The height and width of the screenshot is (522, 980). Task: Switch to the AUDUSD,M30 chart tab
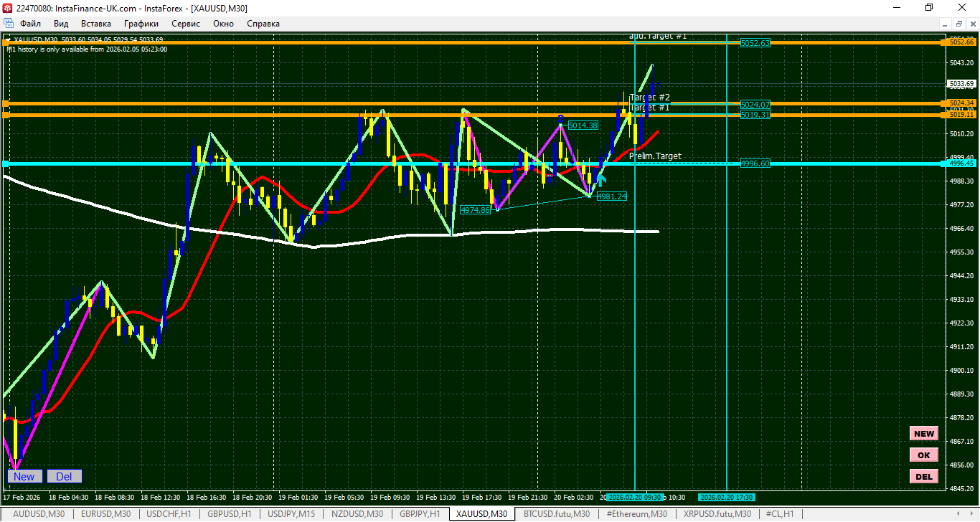pyautogui.click(x=39, y=514)
